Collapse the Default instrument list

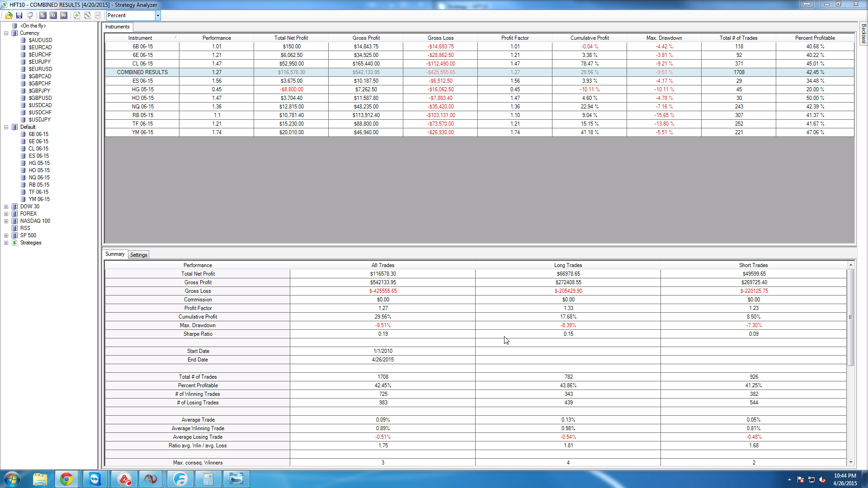(6, 127)
